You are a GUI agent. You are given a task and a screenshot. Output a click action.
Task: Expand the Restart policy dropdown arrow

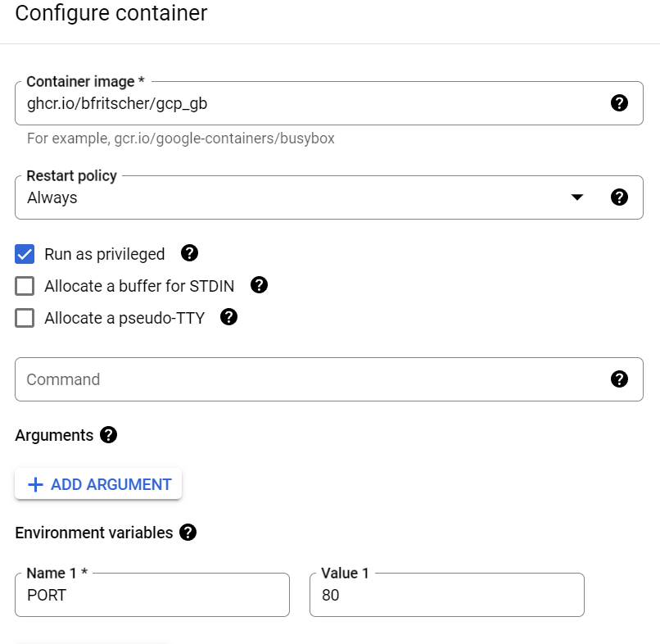point(577,197)
